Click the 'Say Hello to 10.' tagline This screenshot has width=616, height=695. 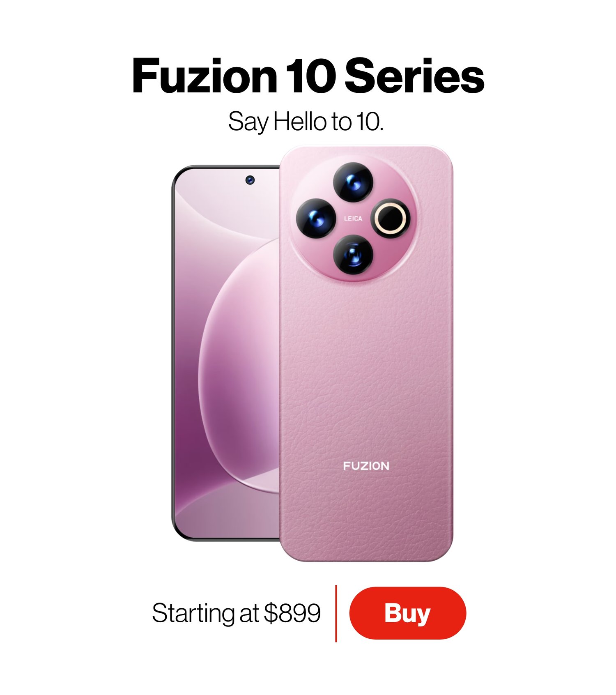pos(306,122)
